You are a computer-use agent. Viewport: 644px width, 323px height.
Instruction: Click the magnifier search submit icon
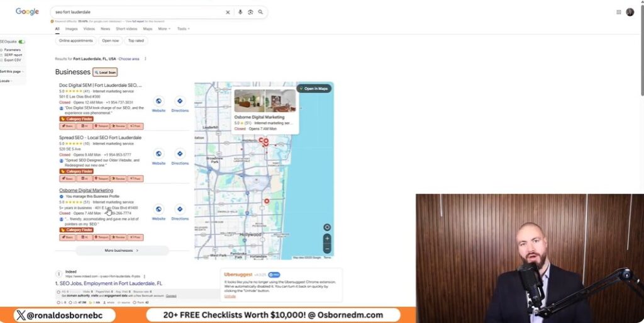click(x=260, y=13)
